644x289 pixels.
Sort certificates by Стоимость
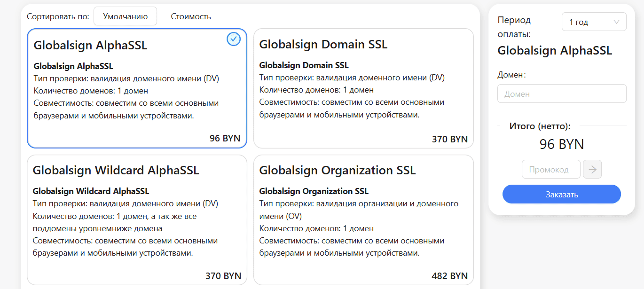pos(191,16)
